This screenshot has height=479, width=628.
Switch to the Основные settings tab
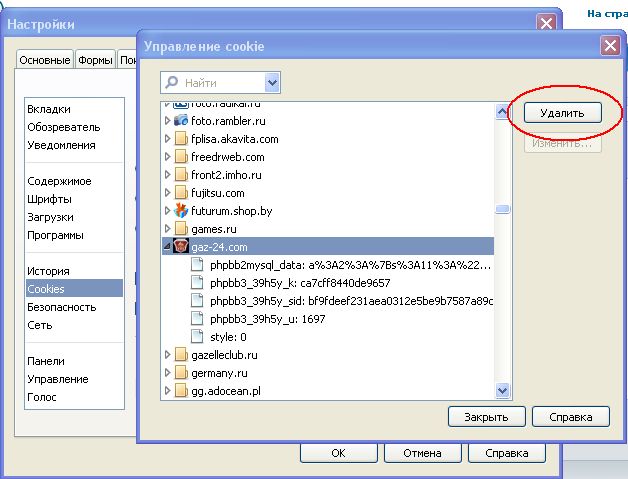tap(46, 60)
